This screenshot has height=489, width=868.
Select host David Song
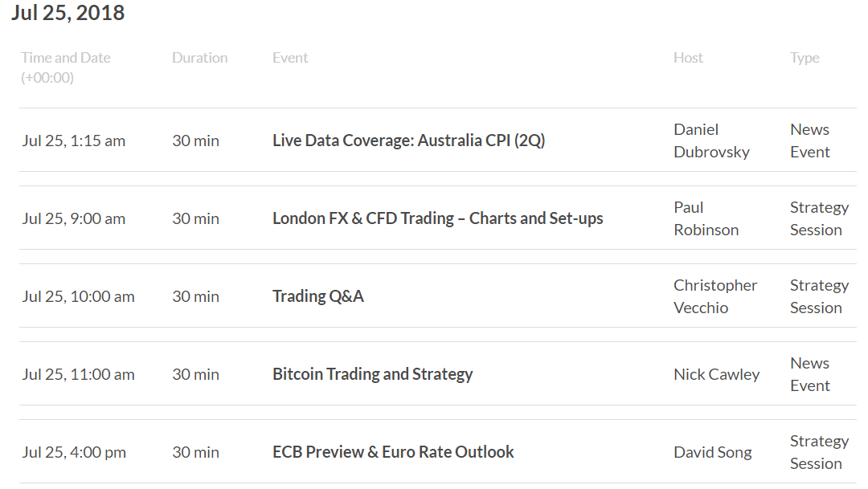[712, 453]
